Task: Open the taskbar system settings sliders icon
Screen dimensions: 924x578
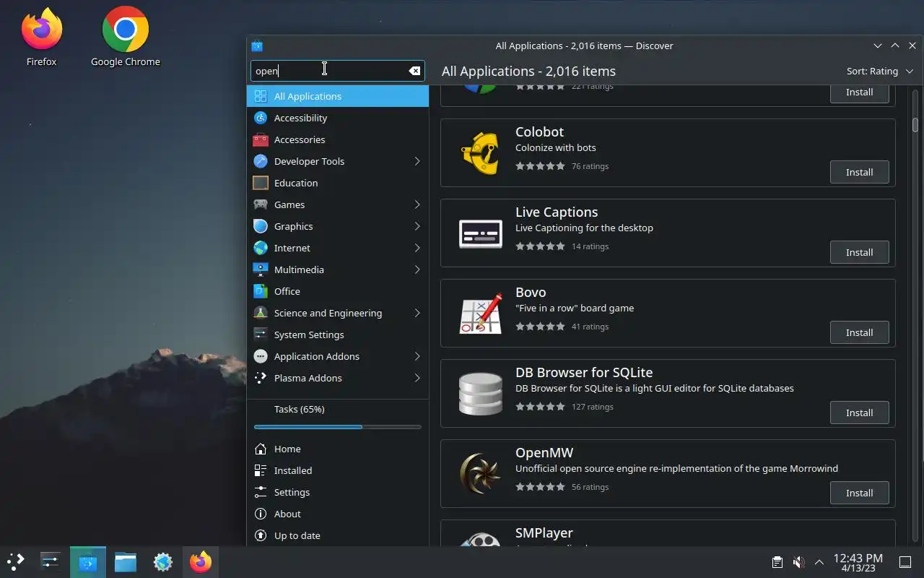Action: tap(50, 561)
